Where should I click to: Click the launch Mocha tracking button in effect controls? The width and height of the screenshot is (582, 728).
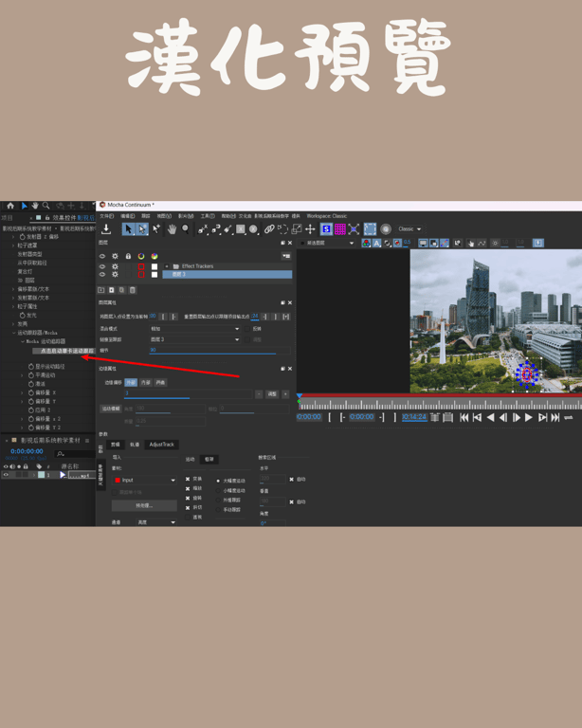point(66,351)
